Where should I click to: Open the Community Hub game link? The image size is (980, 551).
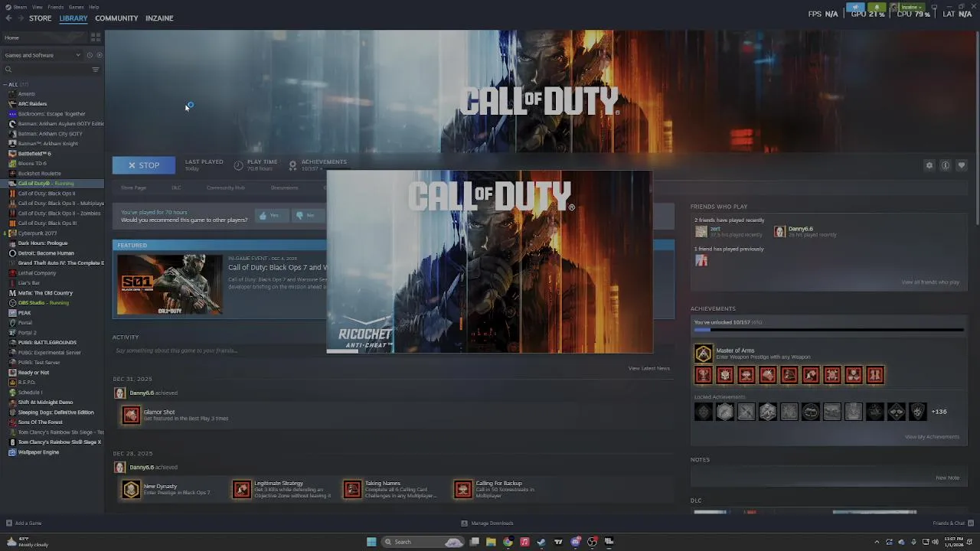(225, 187)
